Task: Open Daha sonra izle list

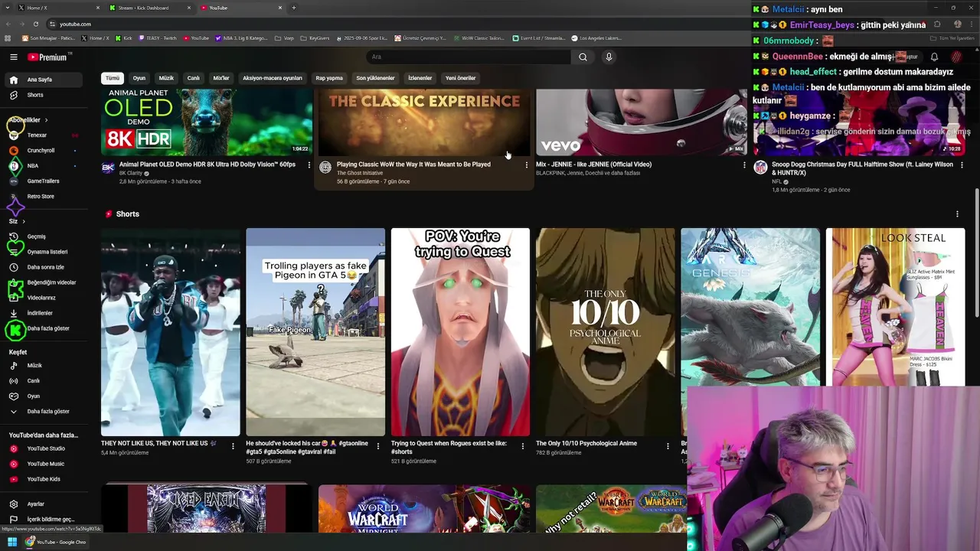Action: tap(46, 267)
